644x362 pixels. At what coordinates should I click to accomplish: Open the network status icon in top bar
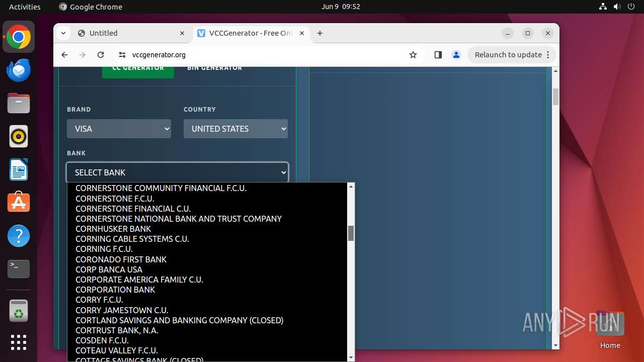(603, 7)
